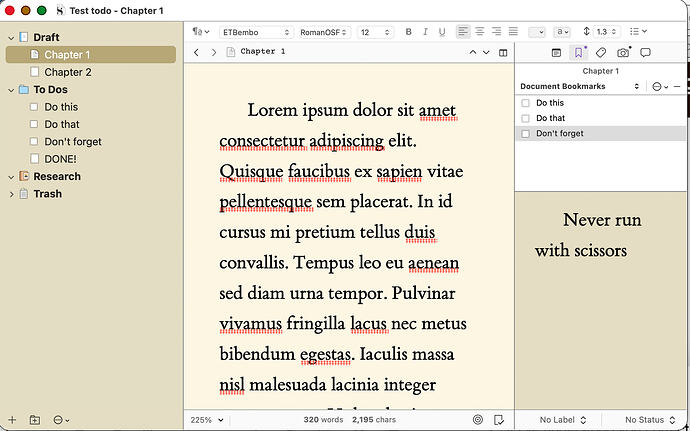Select Chapter 2 in the binder
This screenshot has height=431, width=690.
pos(68,72)
